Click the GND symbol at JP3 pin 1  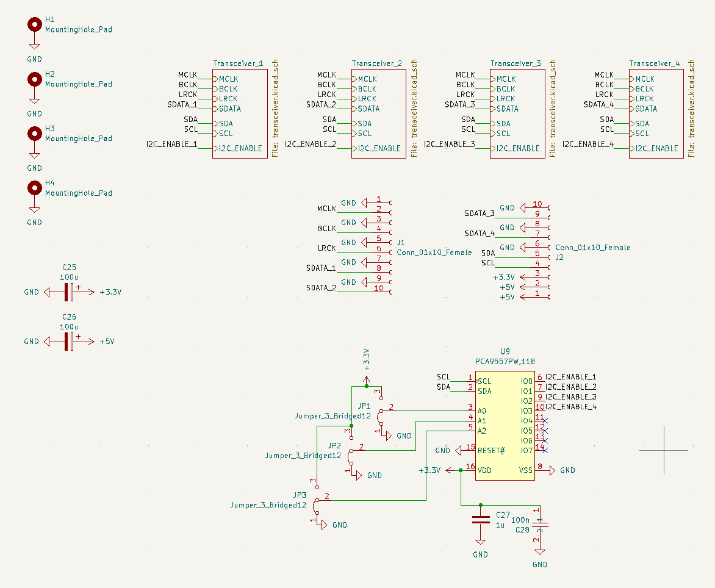coord(324,525)
